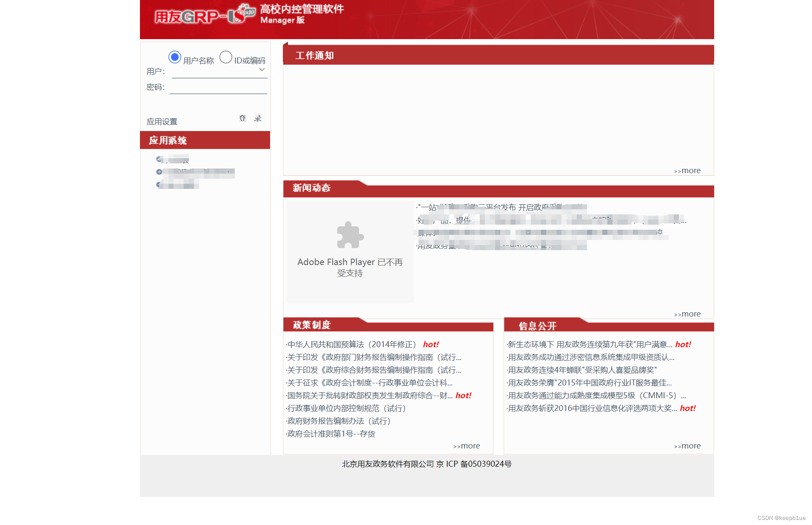Click the first blurred icon under 应用系统

coord(160,159)
